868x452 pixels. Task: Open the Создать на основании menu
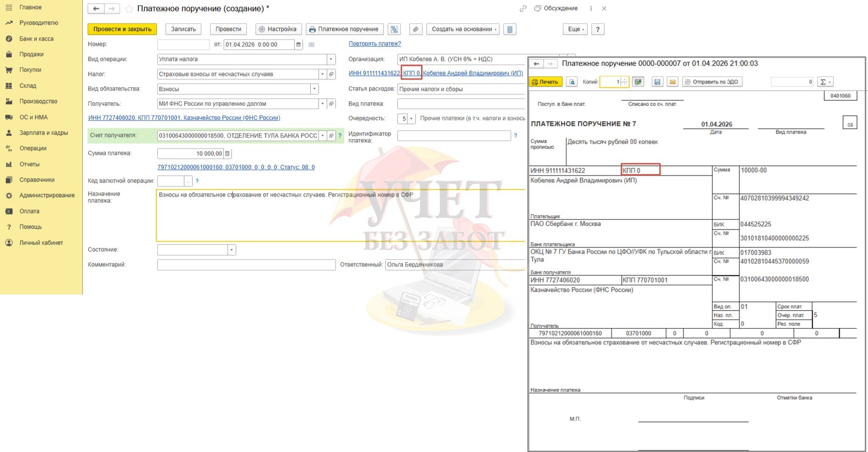click(464, 29)
